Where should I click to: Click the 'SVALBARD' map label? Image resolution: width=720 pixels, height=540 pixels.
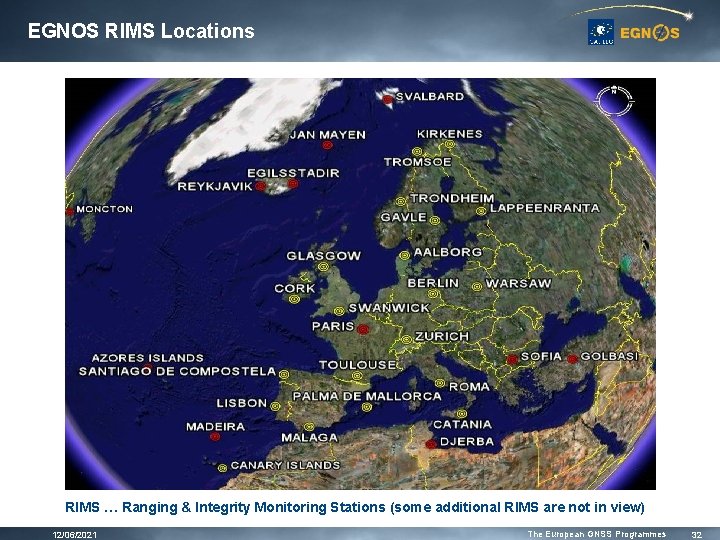[430, 96]
